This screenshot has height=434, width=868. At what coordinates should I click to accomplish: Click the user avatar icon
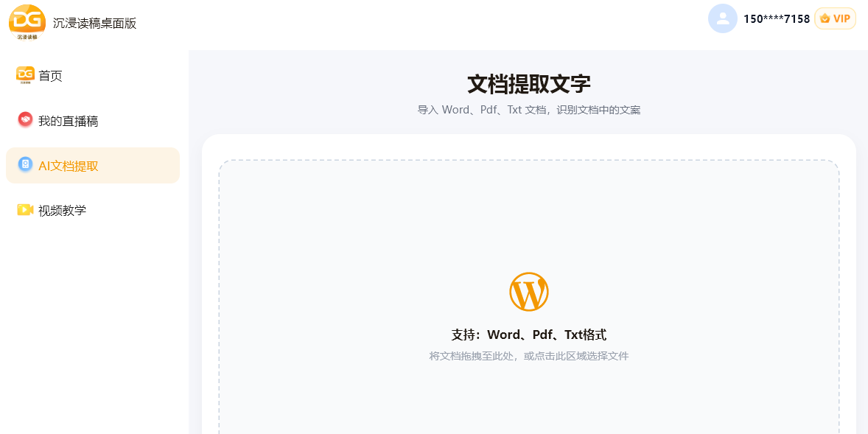point(722,19)
